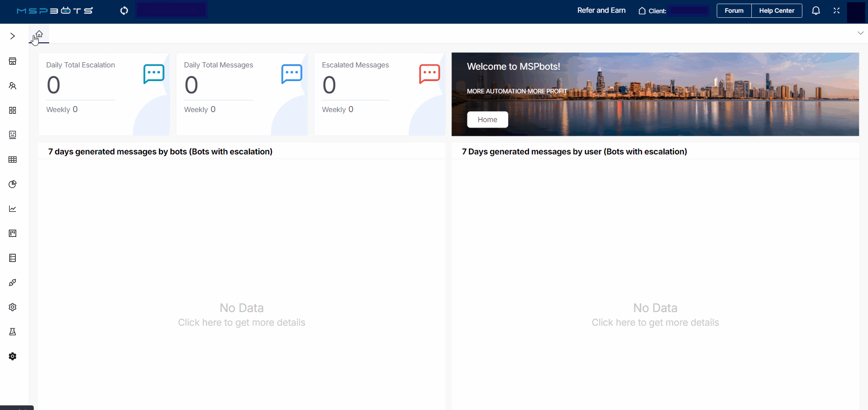Screen dimensions: 868x410
Task: Open Refer and Earn link
Action: point(601,10)
